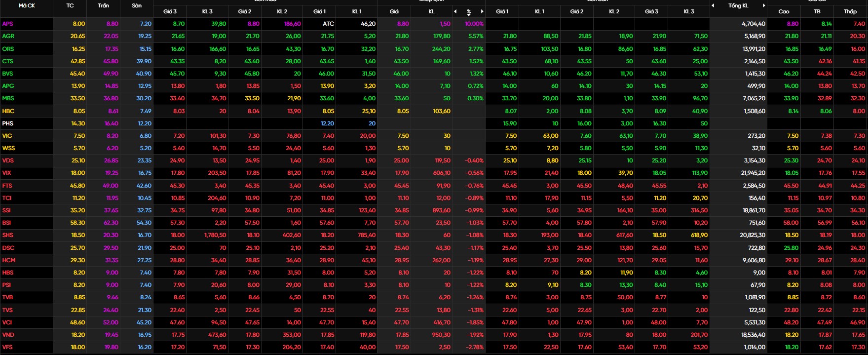The height and width of the screenshot is (355, 868).
Task: Click total volume 21,945,20 in VIX row
Action: click(753, 173)
